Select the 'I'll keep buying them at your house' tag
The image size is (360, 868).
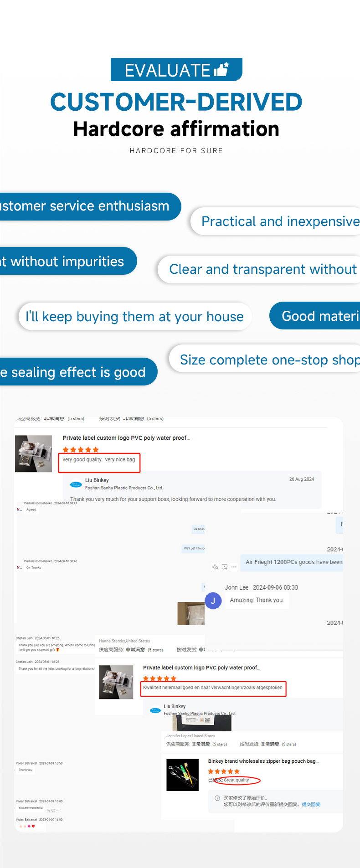134,317
